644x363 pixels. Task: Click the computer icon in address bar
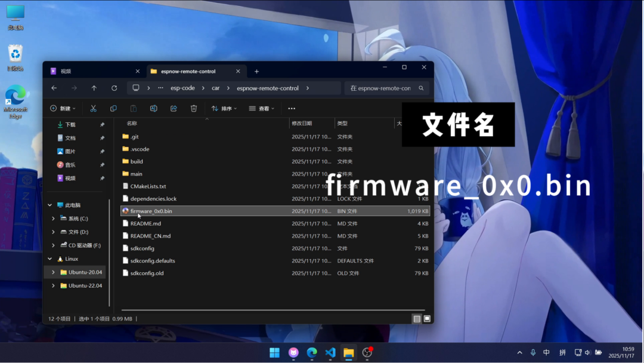tap(136, 88)
